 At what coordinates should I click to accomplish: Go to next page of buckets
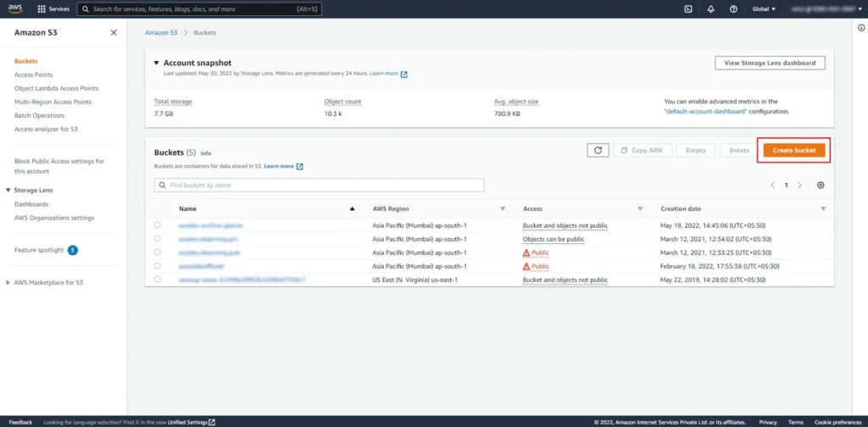tap(799, 185)
